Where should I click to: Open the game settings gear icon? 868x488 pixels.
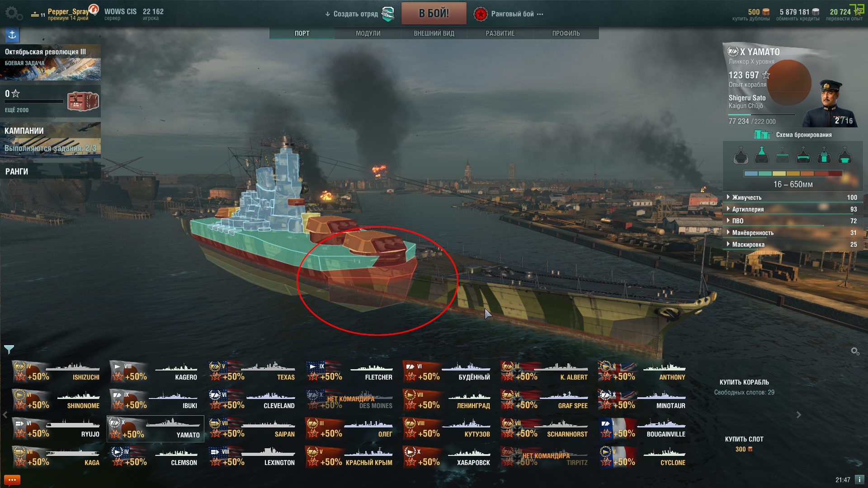(x=14, y=14)
